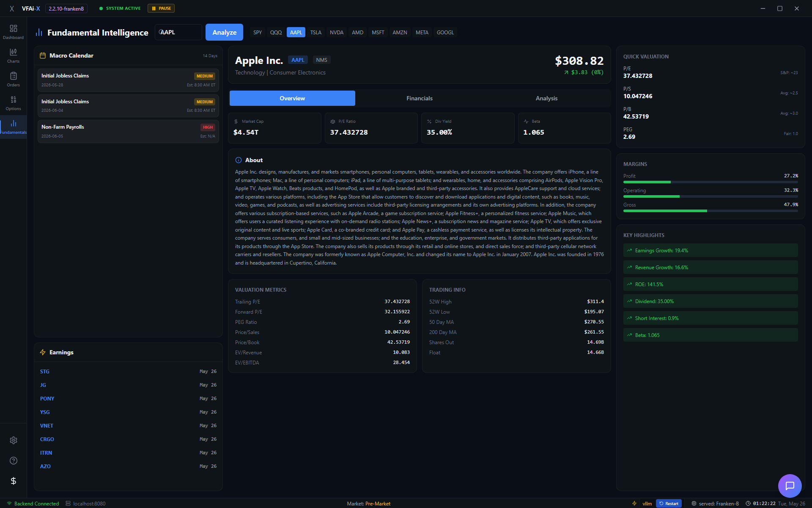Screen dimensions: 812x508
Task: Open the chat bubble button
Action: (790, 486)
